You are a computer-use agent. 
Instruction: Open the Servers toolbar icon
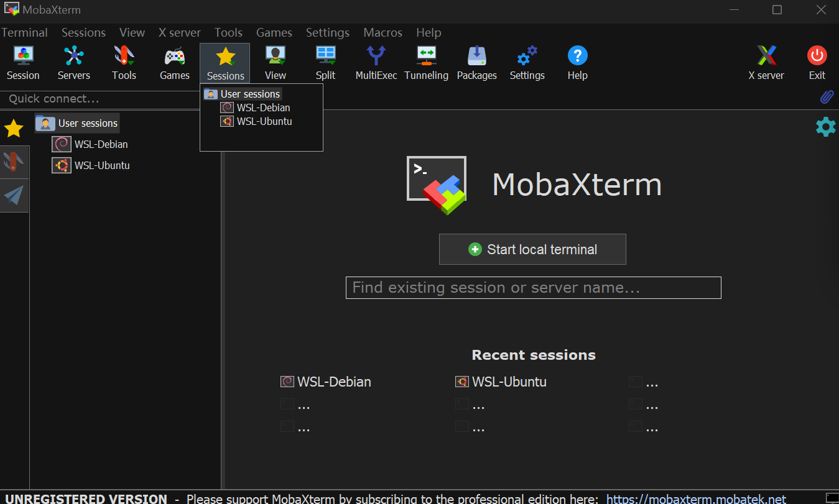(x=73, y=62)
